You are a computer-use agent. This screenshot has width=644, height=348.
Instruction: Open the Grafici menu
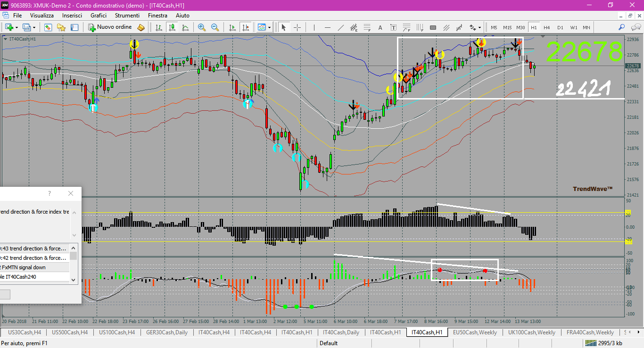click(x=99, y=16)
